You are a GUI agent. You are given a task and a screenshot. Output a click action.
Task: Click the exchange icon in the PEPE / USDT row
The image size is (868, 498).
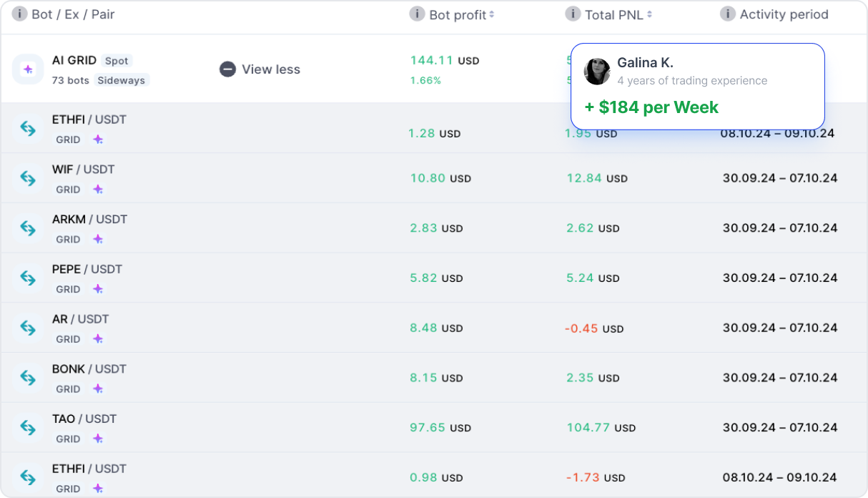(x=28, y=278)
